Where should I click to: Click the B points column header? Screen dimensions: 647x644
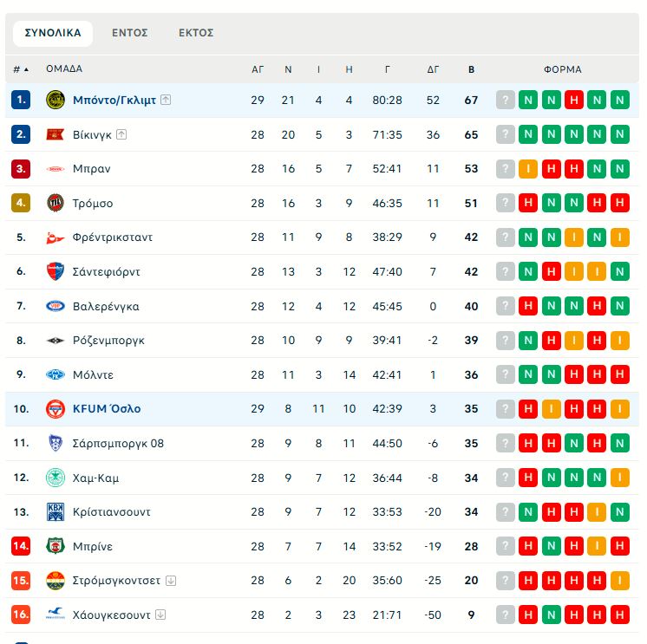pyautogui.click(x=471, y=69)
